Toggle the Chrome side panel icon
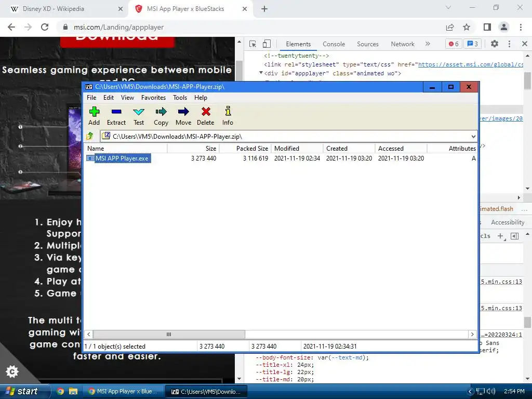This screenshot has width=532, height=399. 487,27
